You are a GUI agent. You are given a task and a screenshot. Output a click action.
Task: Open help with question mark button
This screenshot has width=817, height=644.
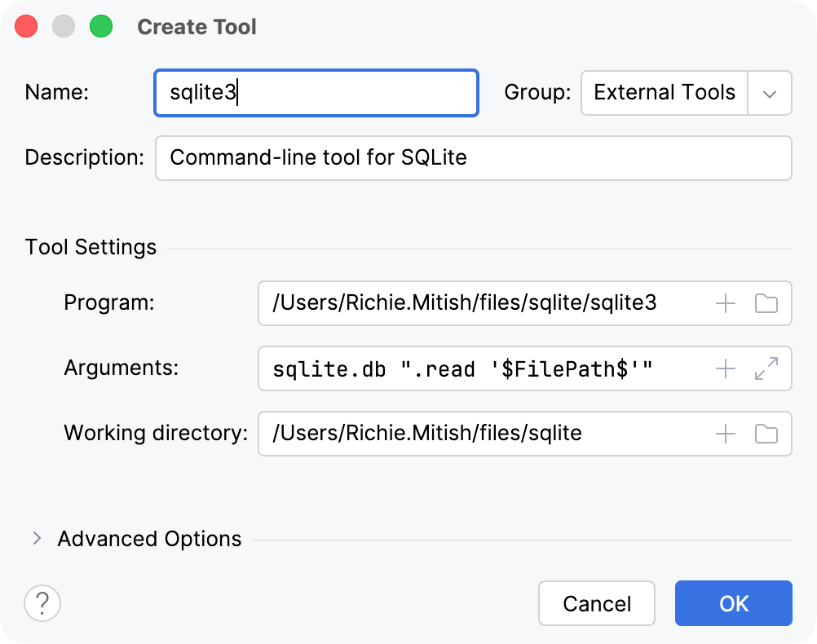coord(42,603)
